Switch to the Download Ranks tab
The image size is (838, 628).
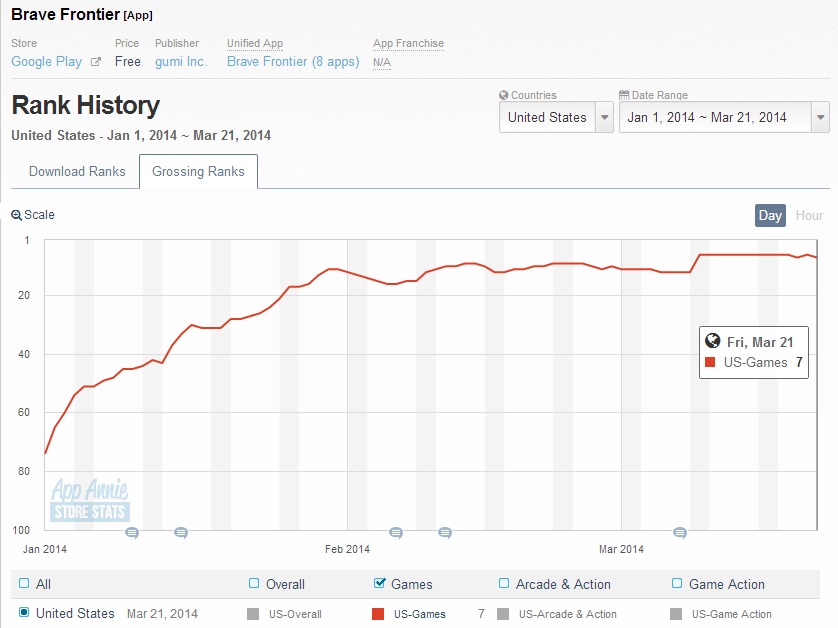click(x=77, y=172)
